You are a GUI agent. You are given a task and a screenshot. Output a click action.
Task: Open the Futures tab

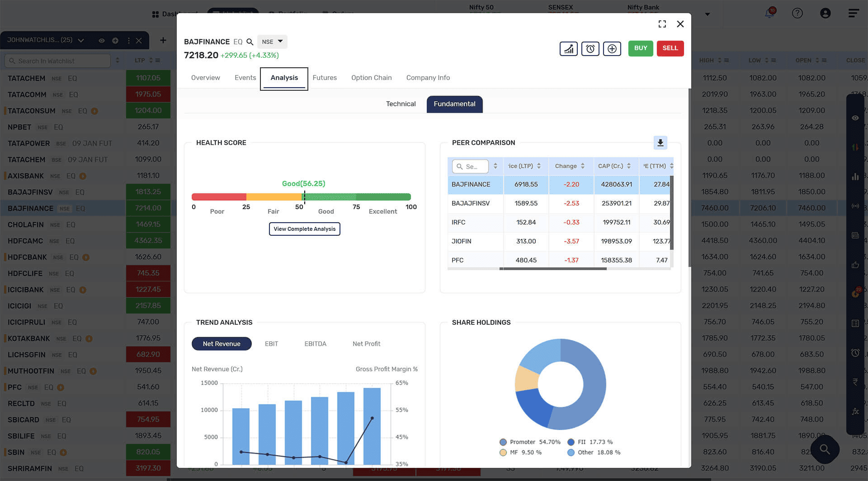(325, 78)
